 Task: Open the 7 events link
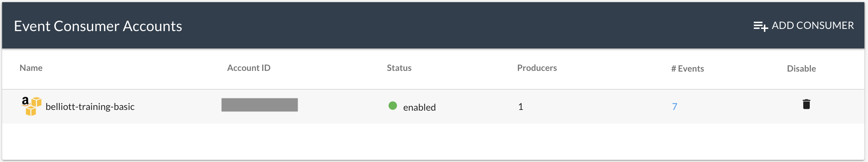pos(675,107)
